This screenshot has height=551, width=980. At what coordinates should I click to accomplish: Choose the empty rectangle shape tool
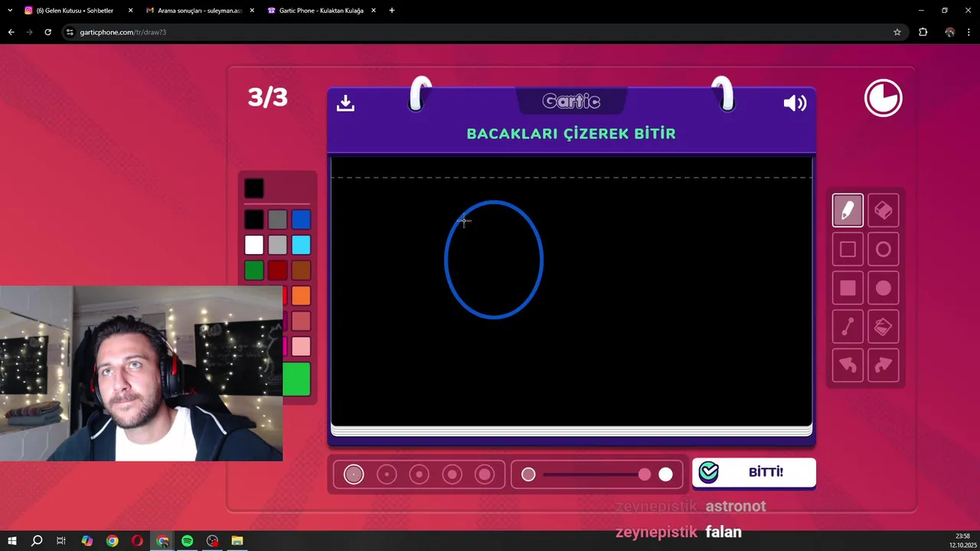tap(848, 249)
